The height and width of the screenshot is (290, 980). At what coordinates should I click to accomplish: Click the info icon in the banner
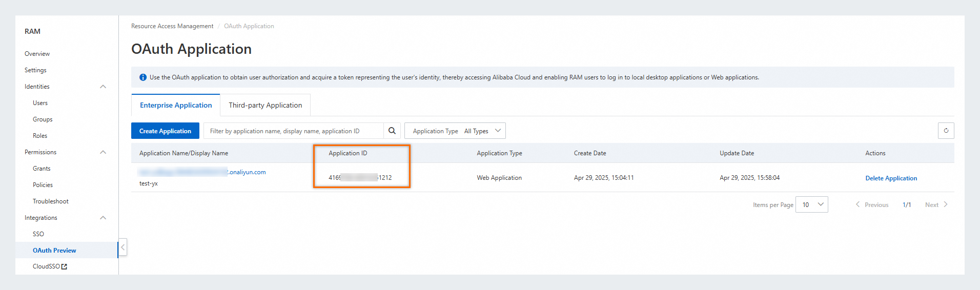(x=143, y=77)
